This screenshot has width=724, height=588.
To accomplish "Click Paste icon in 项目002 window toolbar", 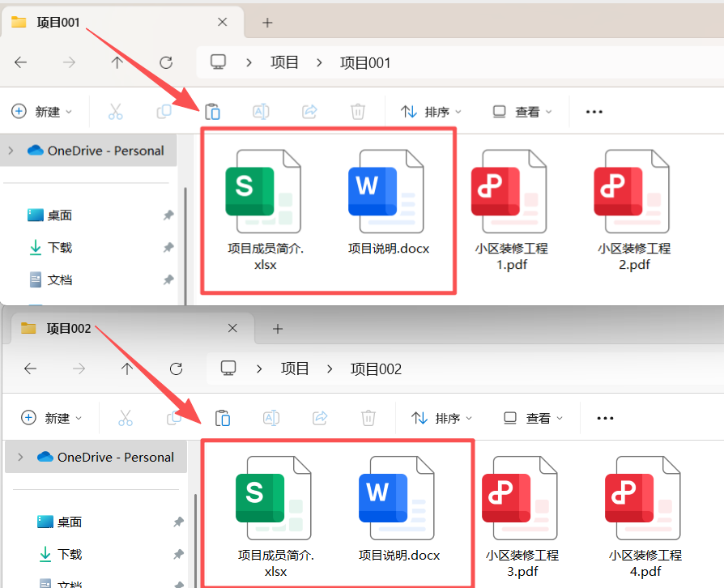I will click(223, 418).
